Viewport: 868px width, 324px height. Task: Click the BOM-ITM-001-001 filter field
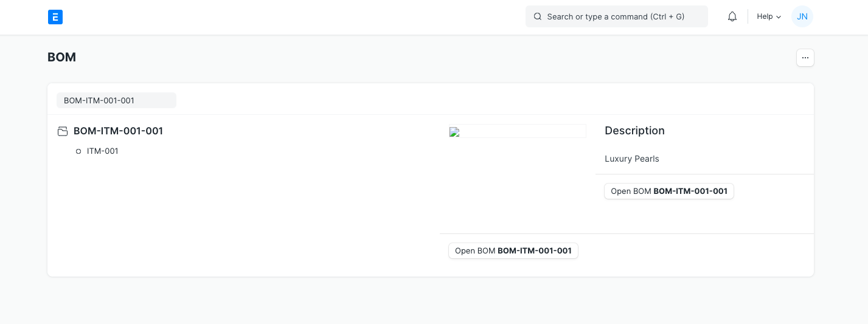coord(116,100)
